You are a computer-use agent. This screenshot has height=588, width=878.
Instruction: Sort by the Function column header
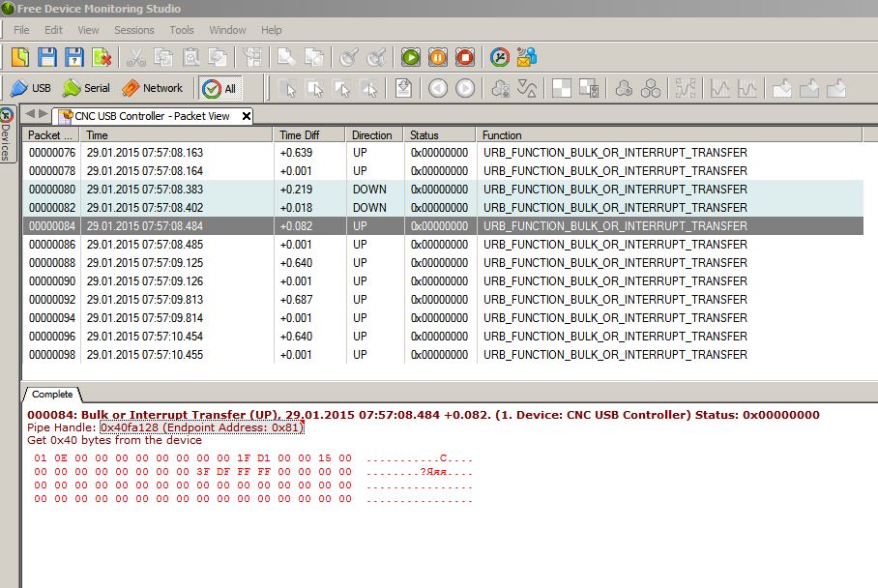tap(669, 135)
